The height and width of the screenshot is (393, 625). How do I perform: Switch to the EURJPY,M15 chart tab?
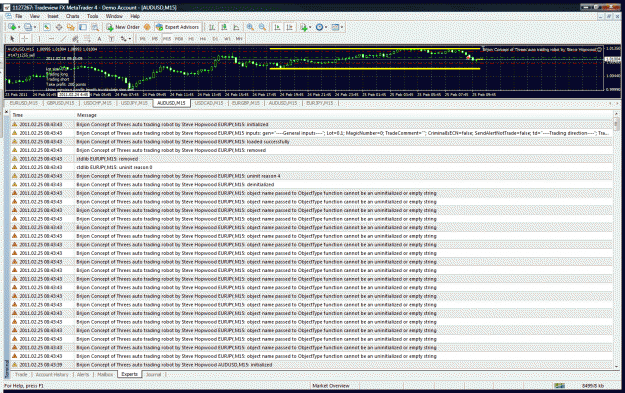(320, 103)
